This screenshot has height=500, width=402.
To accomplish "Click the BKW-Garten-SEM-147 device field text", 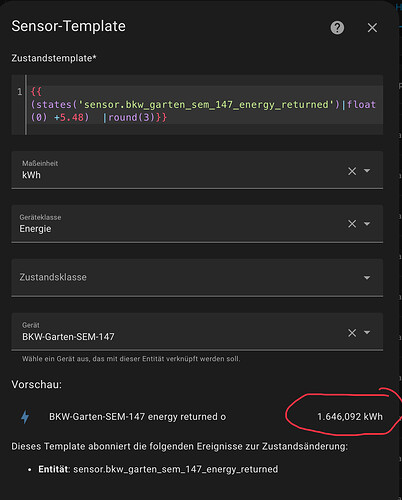I will pos(68,337).
